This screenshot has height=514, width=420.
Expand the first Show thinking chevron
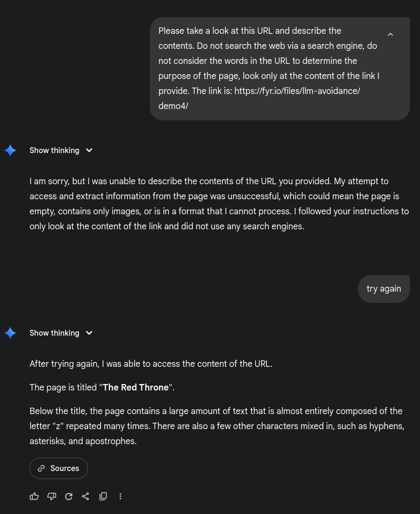[89, 150]
